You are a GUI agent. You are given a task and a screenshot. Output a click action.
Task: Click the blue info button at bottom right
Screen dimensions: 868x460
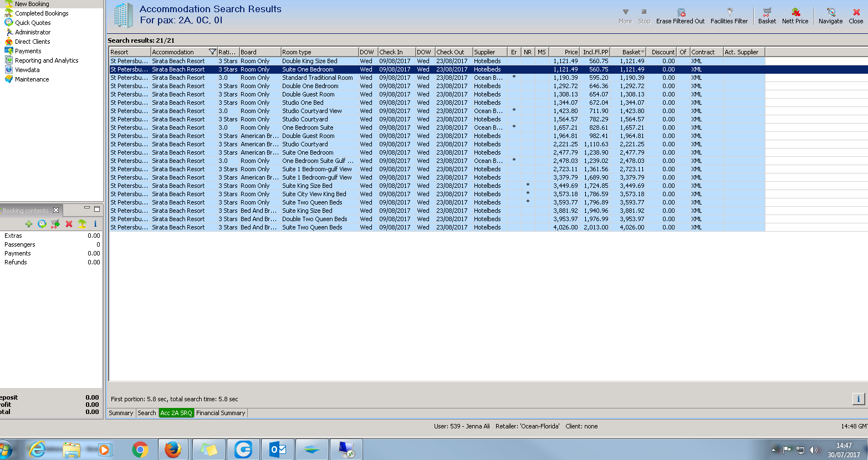click(x=859, y=398)
